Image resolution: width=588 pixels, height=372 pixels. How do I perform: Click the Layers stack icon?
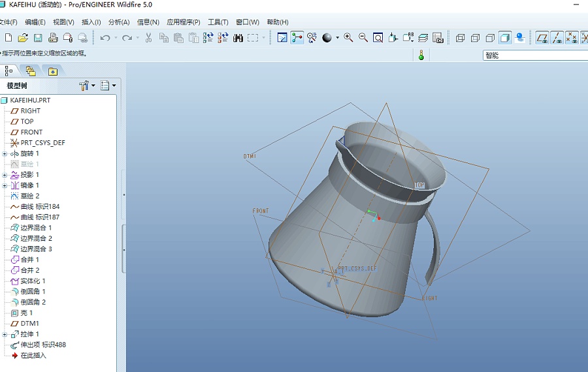[423, 38]
